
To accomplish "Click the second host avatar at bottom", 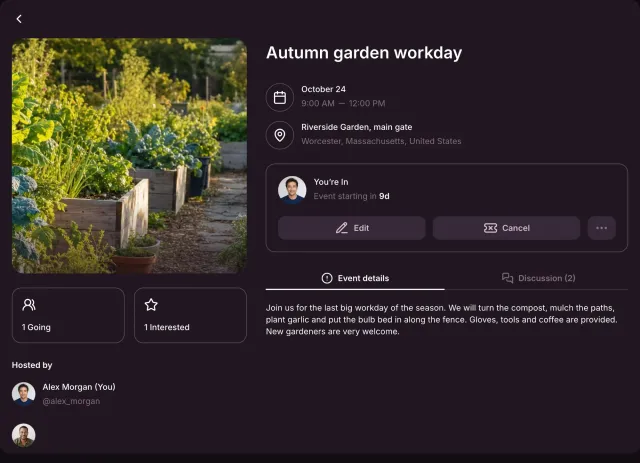I will point(24,435).
